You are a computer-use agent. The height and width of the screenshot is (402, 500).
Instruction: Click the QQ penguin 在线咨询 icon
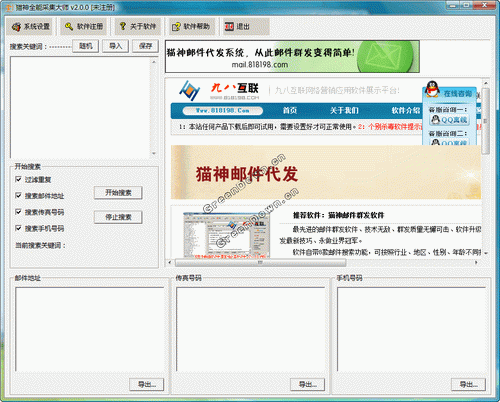click(432, 89)
